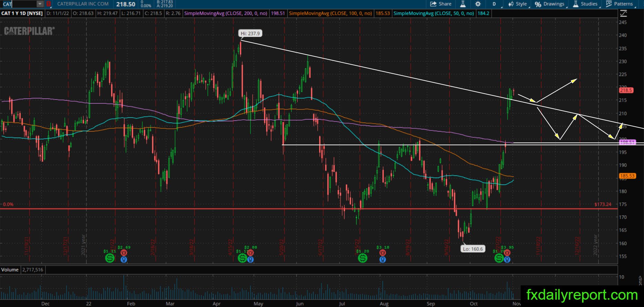
Task: Click the $1.11 dividend icon
Action: 110,257
